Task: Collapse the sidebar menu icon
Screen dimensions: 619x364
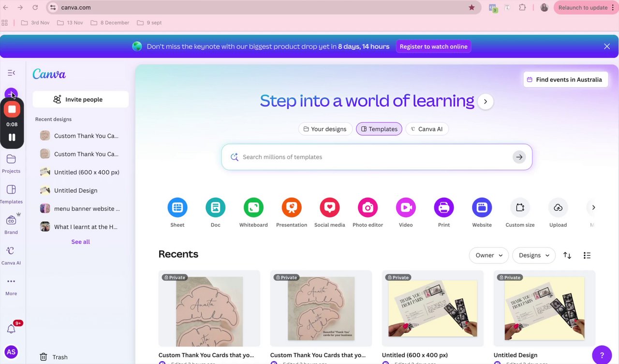Action: [x=11, y=73]
